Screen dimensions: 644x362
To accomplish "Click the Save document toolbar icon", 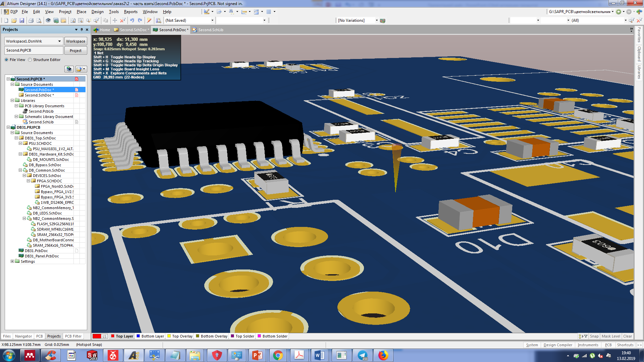I will pos(22,20).
